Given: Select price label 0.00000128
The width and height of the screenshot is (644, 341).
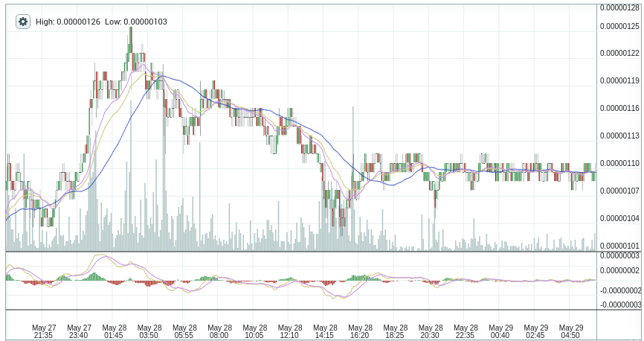Looking at the screenshot, I should click(619, 7).
